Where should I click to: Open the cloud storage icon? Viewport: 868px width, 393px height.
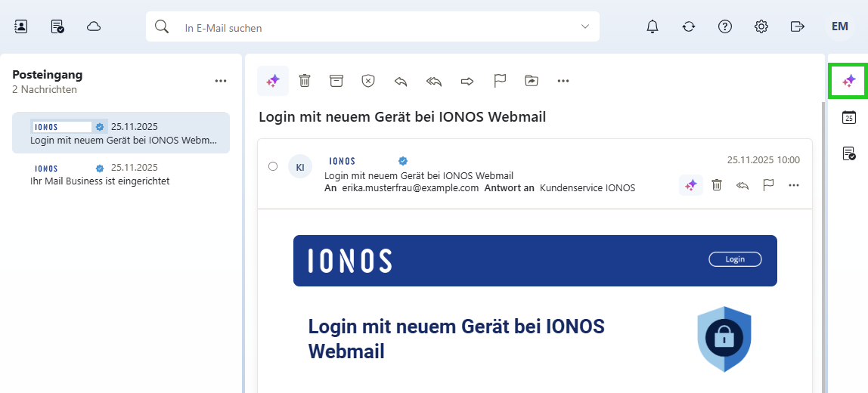tap(94, 26)
